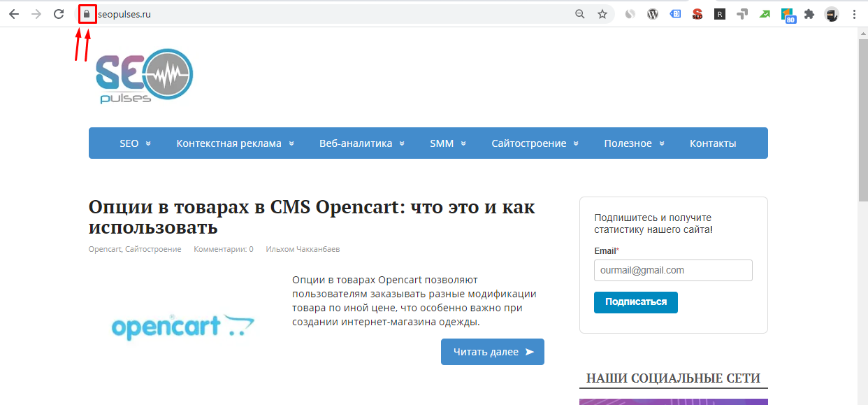Open Chrome three-dot menu
This screenshot has width=868, height=405.
point(854,14)
